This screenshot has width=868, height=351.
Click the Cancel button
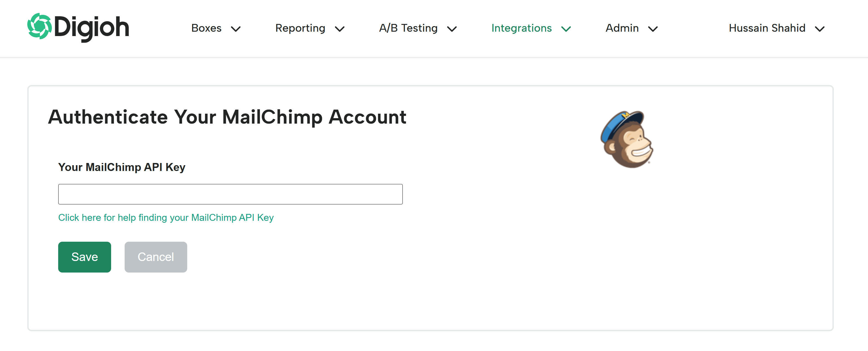click(156, 257)
